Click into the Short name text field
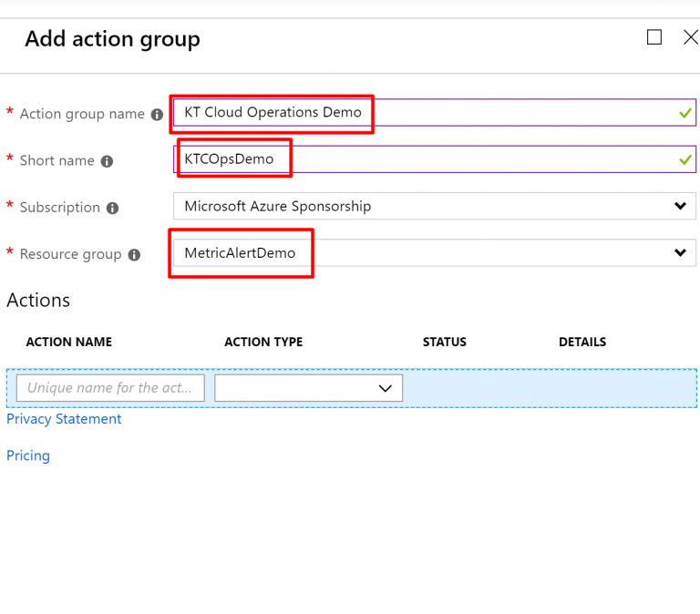 (428, 159)
